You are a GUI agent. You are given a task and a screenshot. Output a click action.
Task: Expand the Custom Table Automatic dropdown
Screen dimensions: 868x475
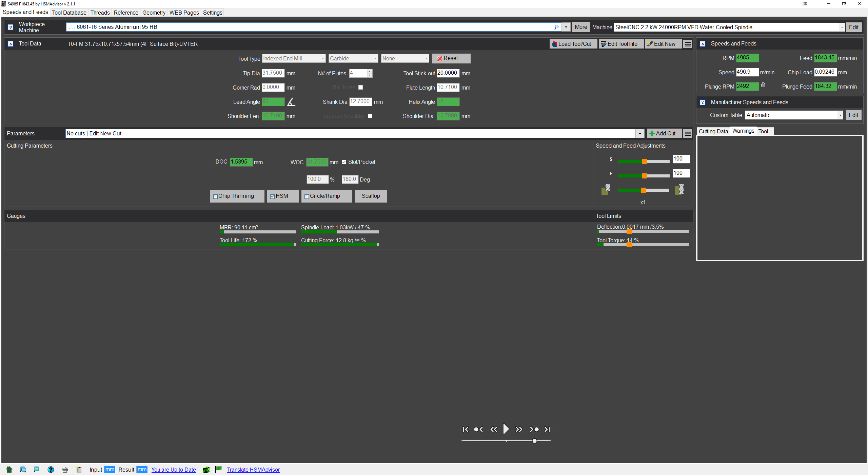tap(840, 115)
